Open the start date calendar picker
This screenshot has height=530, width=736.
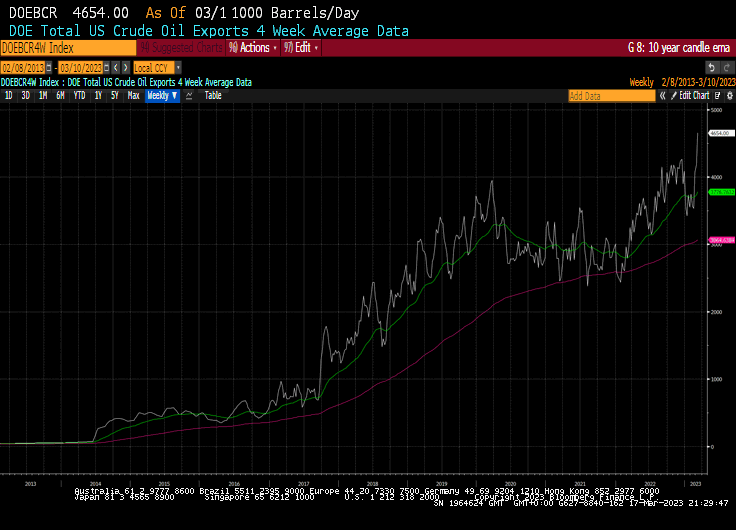pyautogui.click(x=47, y=67)
